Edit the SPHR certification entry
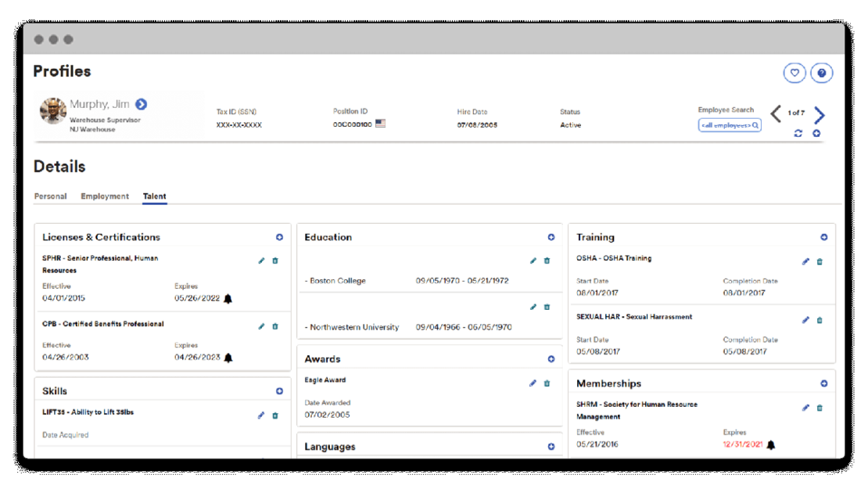Image resolution: width=868 pixels, height=482 pixels. click(261, 261)
